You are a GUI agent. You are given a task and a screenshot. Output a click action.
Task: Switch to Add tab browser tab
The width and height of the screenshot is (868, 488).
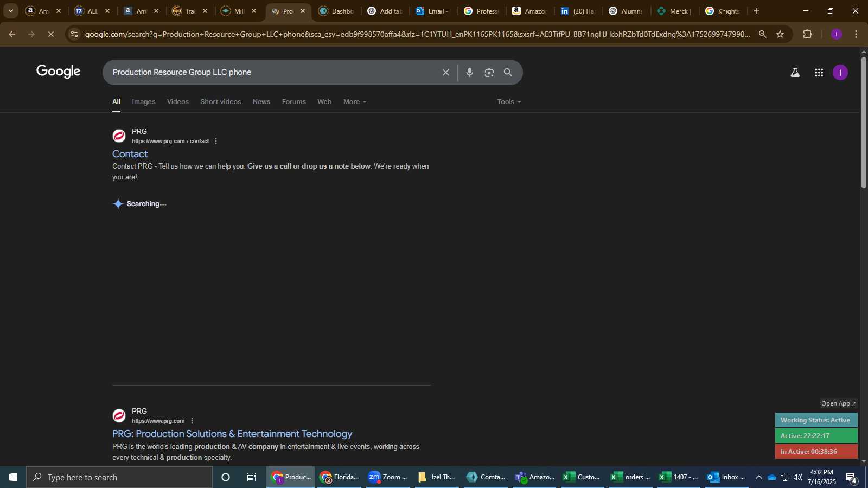[x=385, y=11]
